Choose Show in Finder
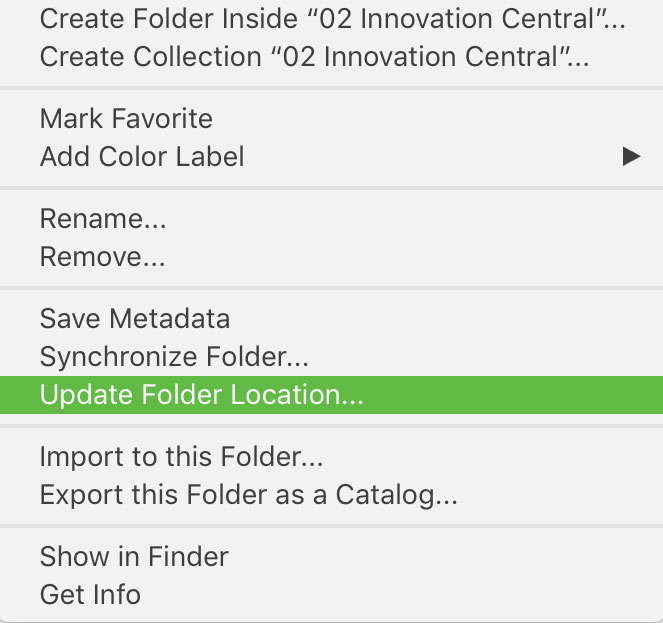 click(x=332, y=557)
